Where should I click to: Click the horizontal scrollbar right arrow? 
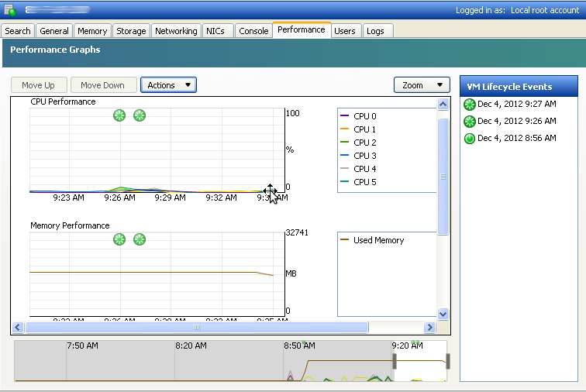pyautogui.click(x=429, y=328)
